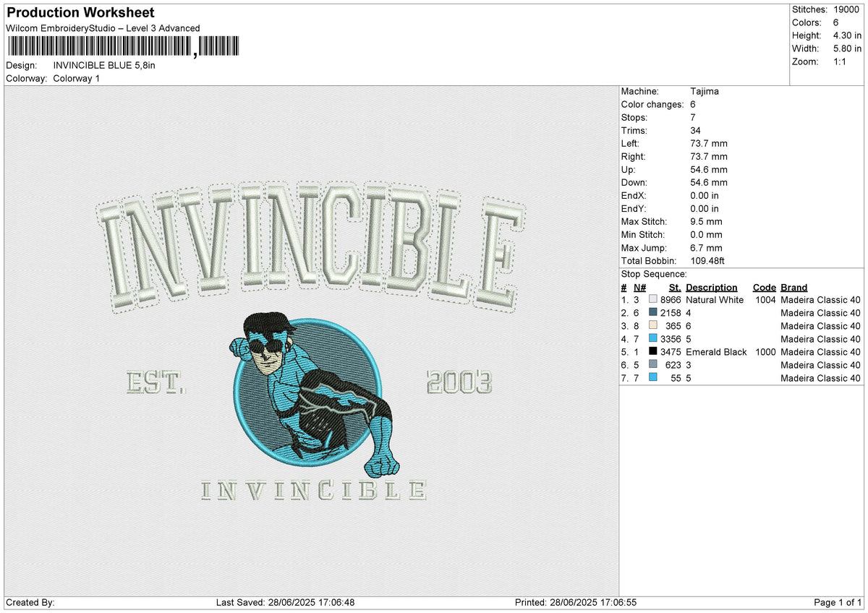The width and height of the screenshot is (868, 613).
Task: Click the Total Bobbin value '109.48ft'
Action: pyautogui.click(x=709, y=260)
